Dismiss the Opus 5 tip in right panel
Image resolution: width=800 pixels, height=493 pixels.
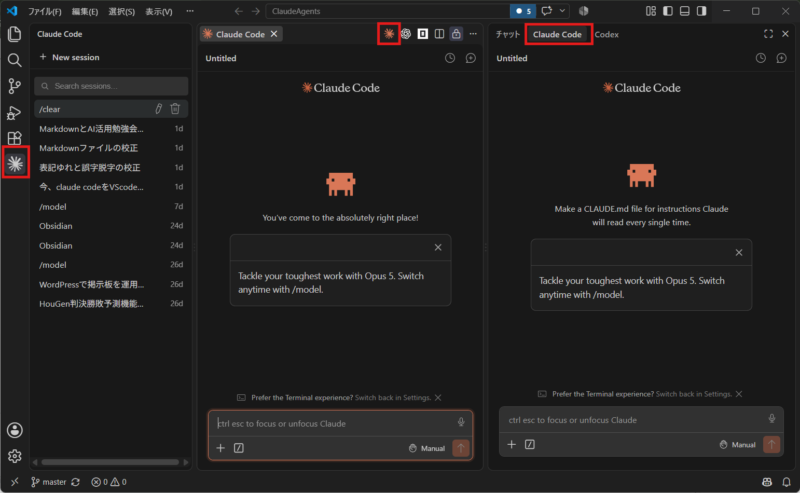pyautogui.click(x=739, y=253)
